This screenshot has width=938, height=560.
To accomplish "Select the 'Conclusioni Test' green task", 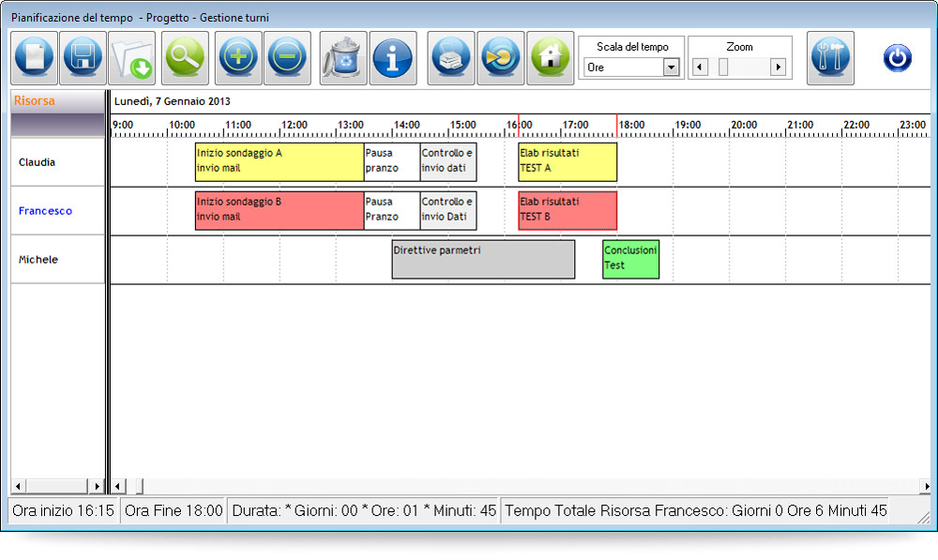I will tap(630, 259).
